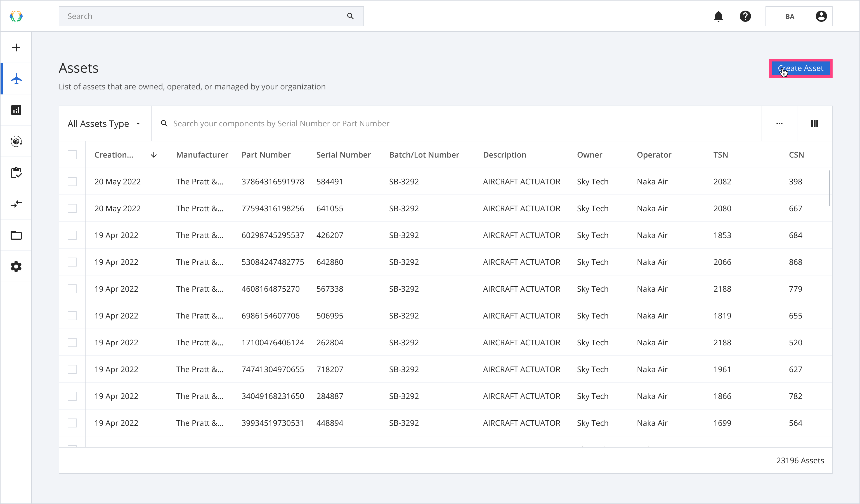Click the Part Number column header
This screenshot has width=860, height=504.
pyautogui.click(x=266, y=155)
